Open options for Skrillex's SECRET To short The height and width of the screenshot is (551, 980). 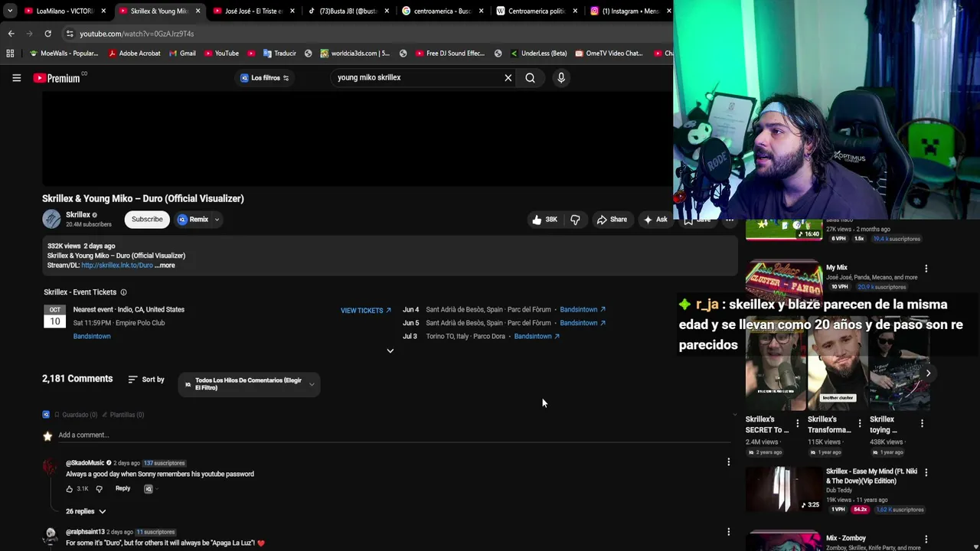tap(797, 423)
